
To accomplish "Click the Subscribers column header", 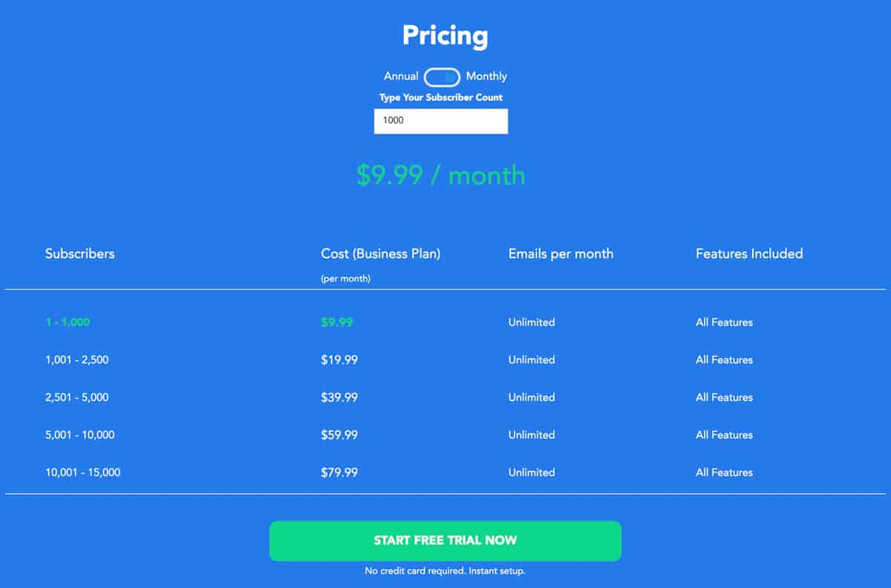I will (79, 254).
